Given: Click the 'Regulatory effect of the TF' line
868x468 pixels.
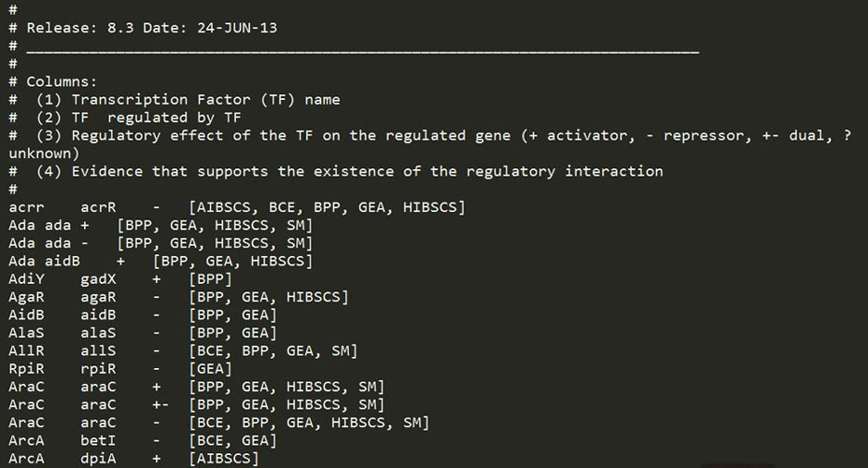Looking at the screenshot, I should coord(430,135).
